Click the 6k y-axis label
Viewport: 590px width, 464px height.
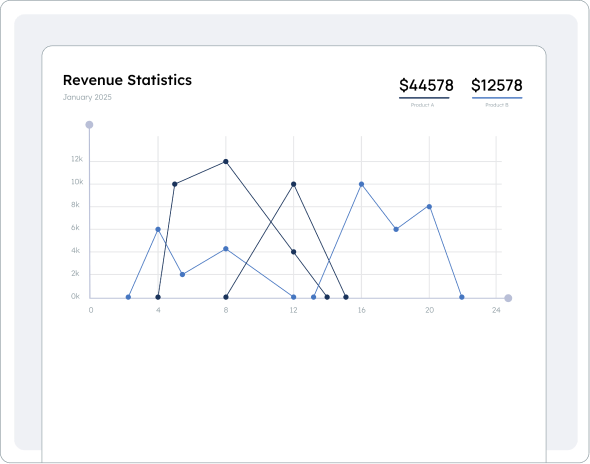pyautogui.click(x=75, y=228)
